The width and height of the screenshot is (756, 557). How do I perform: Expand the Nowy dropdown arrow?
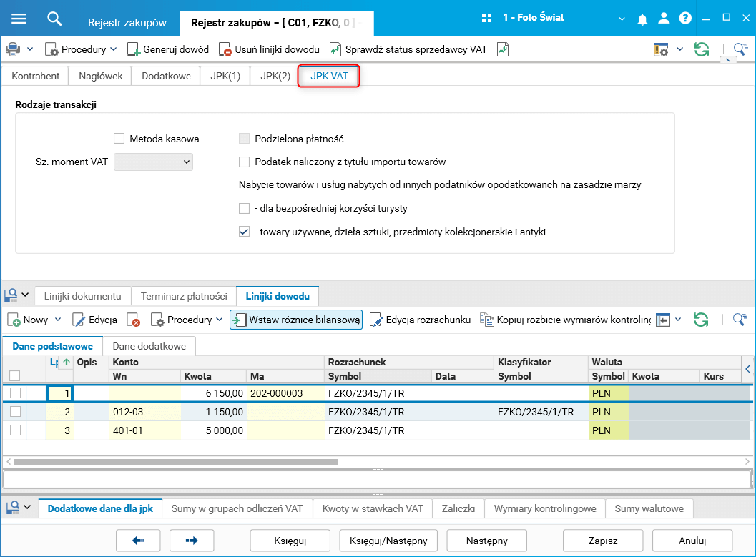[58, 320]
